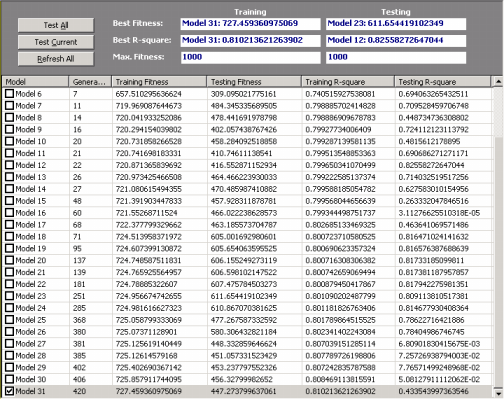Click the Testing Best R-square field
This screenshot has width=504, height=399.
(x=396, y=40)
